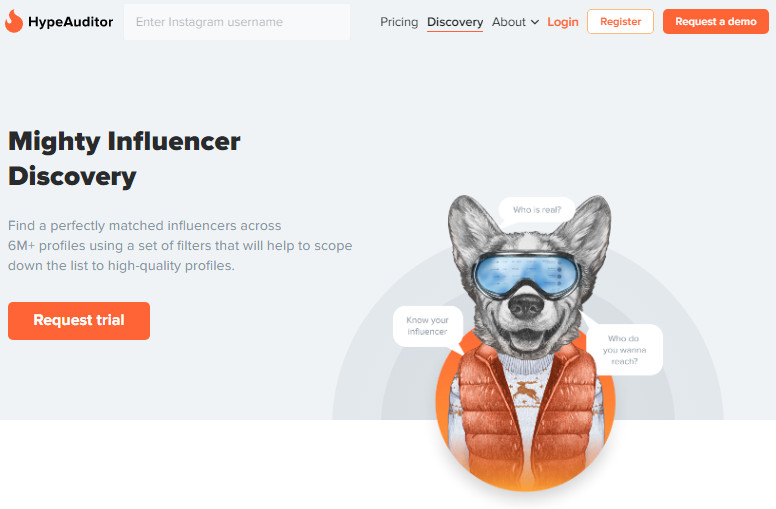
Task: Click the reindeer emblem on the sweater
Action: click(526, 391)
